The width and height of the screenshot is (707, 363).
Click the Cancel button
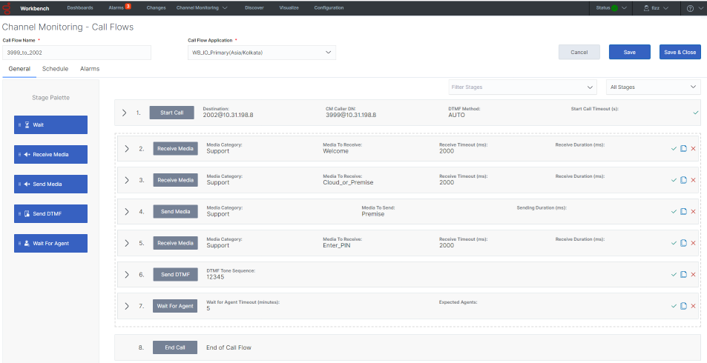(x=579, y=52)
